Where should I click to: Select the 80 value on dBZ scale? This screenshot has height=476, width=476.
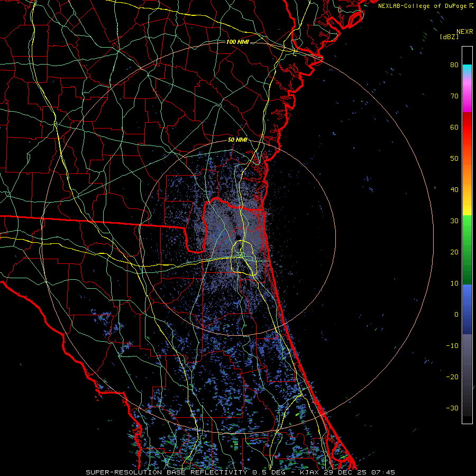[454, 65]
